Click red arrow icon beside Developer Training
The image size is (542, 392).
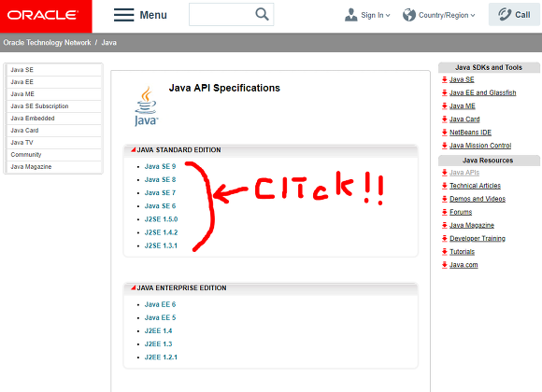[x=445, y=238]
